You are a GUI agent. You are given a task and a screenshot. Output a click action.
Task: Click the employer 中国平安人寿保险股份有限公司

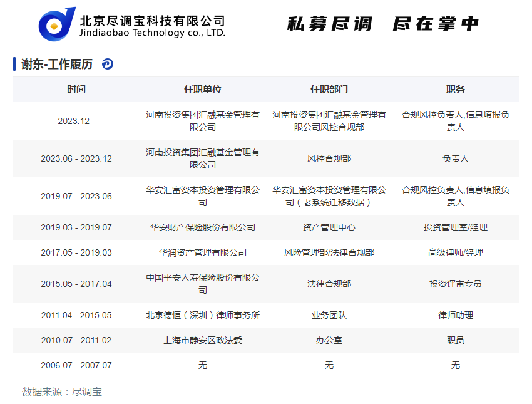pos(203,284)
